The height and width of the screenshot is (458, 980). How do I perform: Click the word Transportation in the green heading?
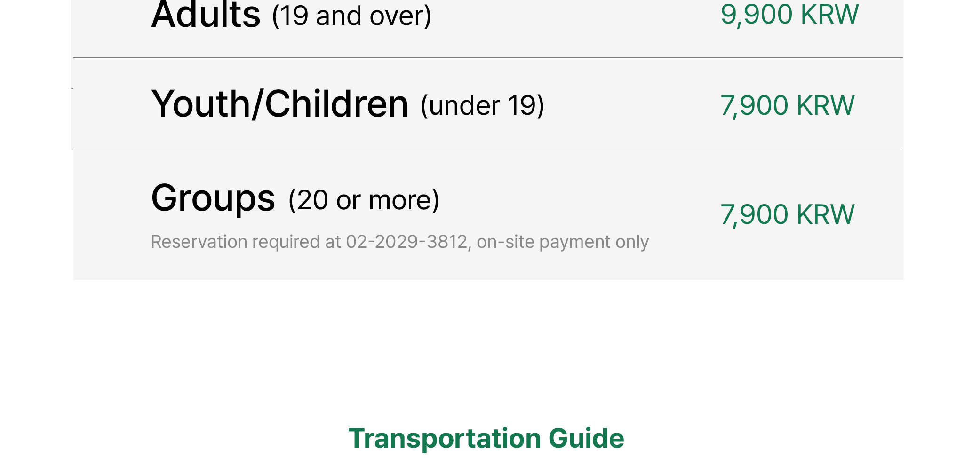point(445,438)
